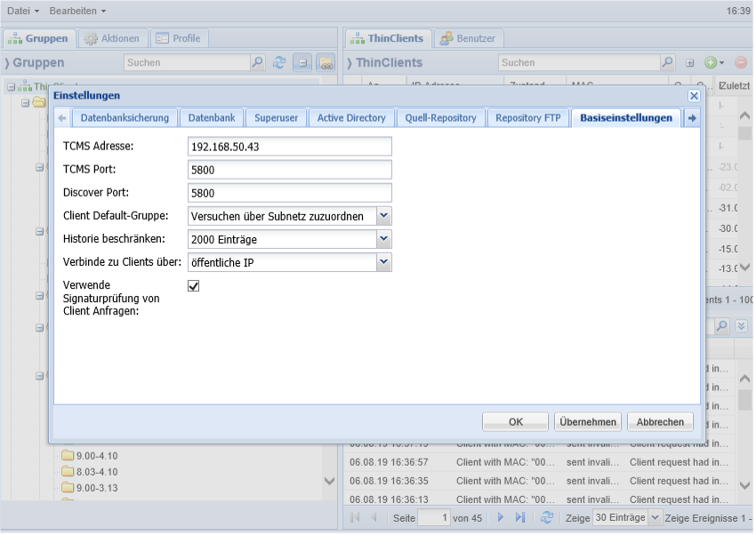
Task: Click the red remove icon in ThinClients toolbar
Action: [741, 63]
